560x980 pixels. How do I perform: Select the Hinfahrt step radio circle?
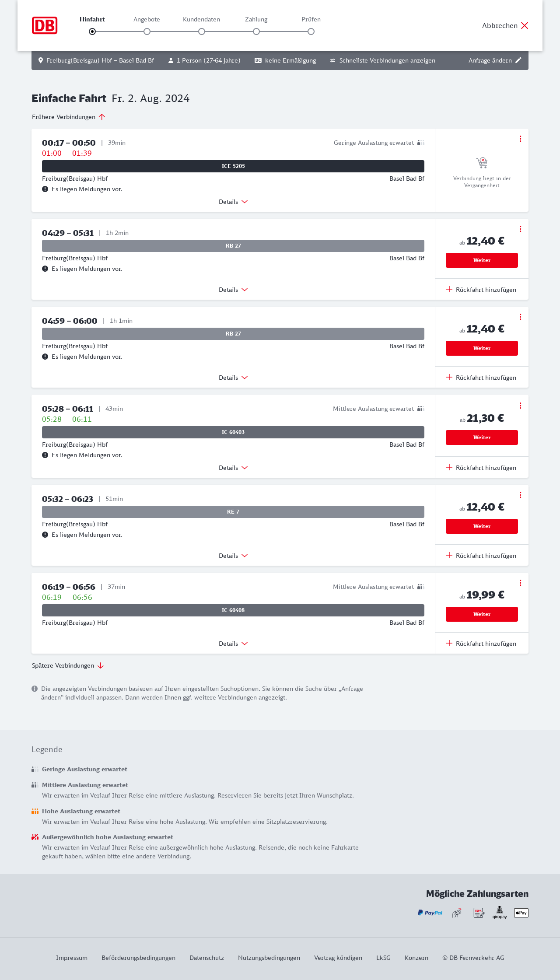92,31
